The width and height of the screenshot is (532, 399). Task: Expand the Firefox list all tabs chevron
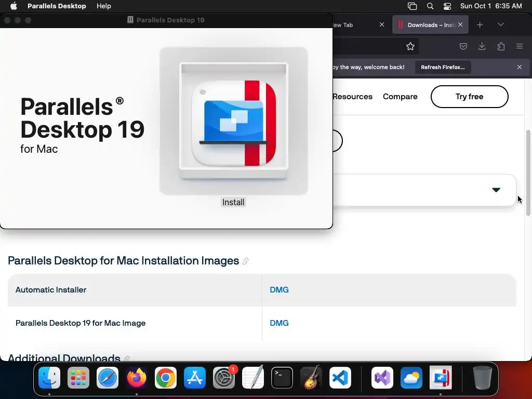500,24
